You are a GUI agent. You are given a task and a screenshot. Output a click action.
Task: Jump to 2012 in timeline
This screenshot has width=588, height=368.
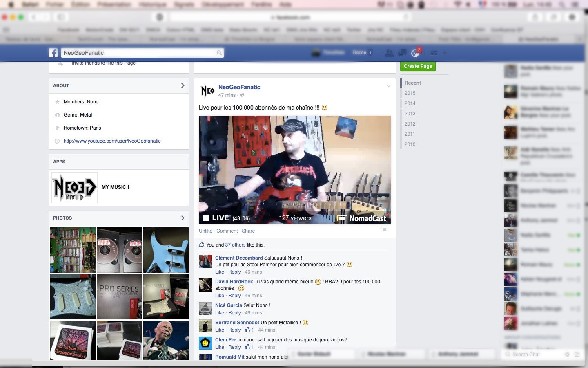point(410,124)
